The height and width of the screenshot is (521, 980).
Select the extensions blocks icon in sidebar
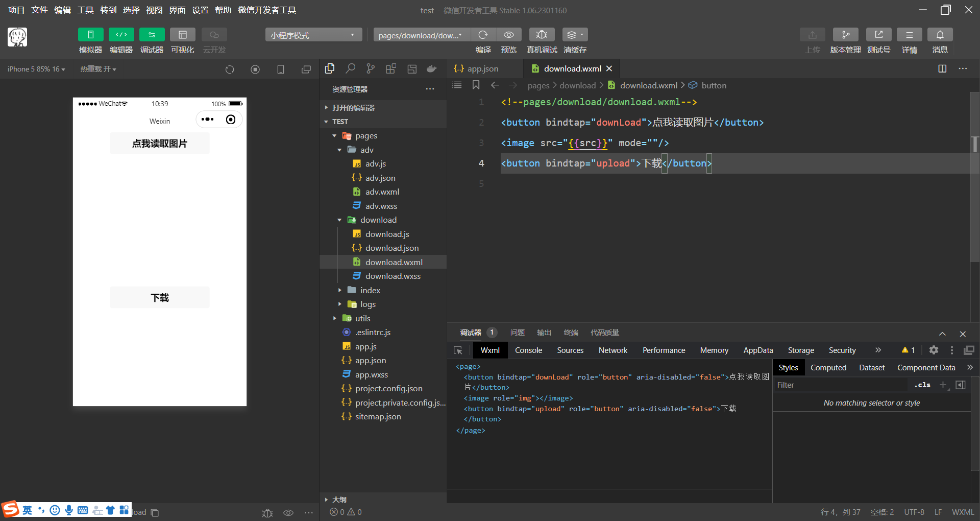tap(391, 68)
